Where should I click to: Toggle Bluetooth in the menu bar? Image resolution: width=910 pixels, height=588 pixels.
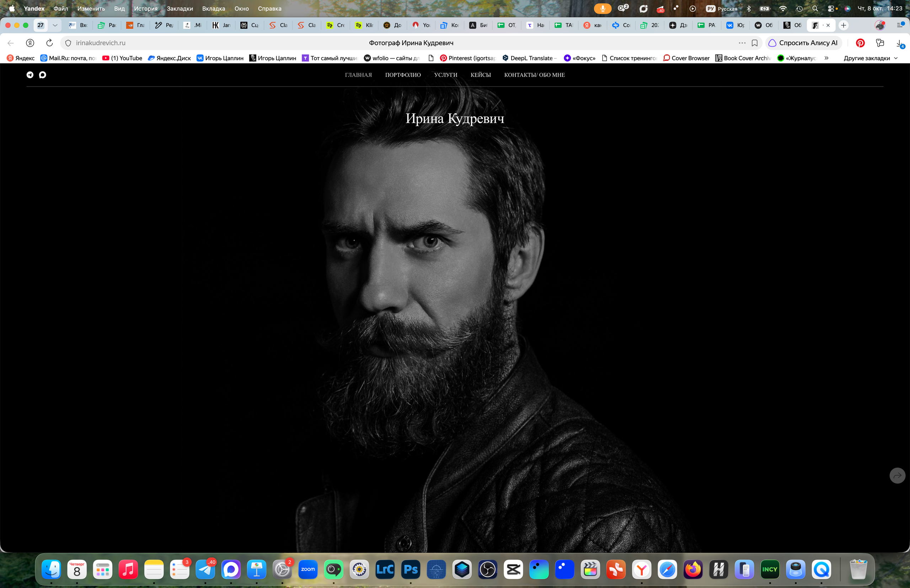click(749, 9)
